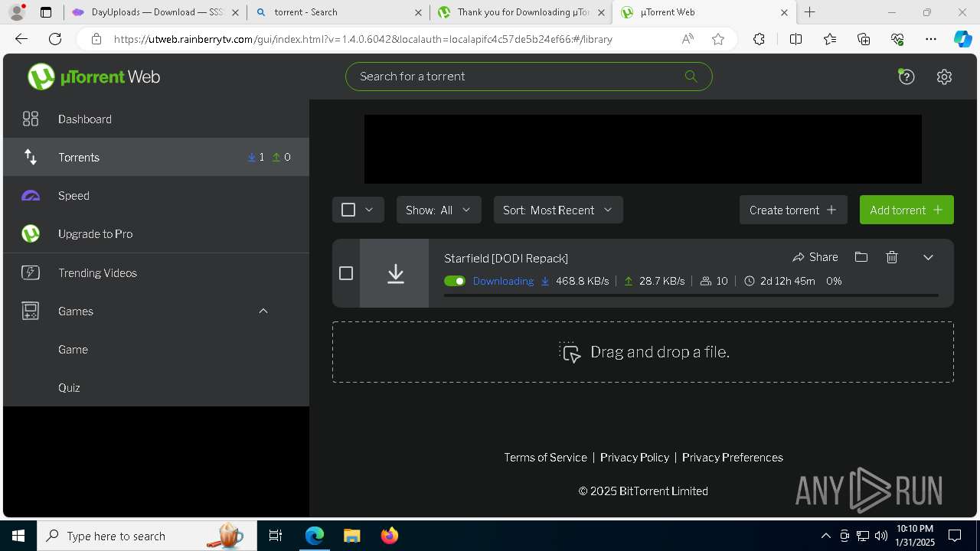Open the Privacy Preferences link

click(x=733, y=457)
